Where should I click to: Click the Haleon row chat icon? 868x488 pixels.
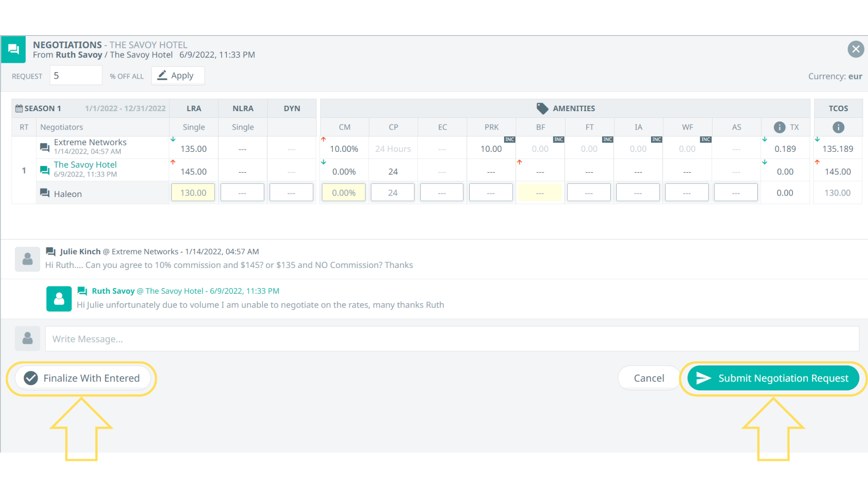(45, 193)
